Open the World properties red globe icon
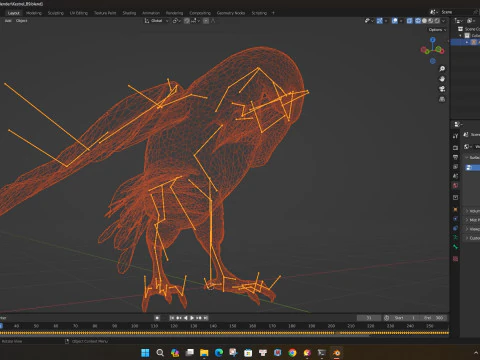Image resolution: width=480 pixels, height=360 pixels. (455, 185)
